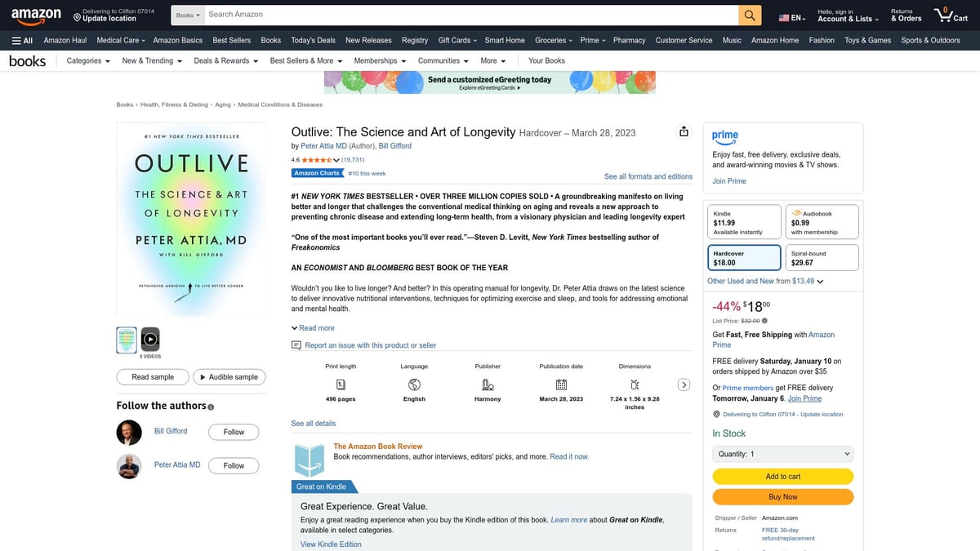
Task: Click the next arrow in product details carousel
Action: click(684, 385)
